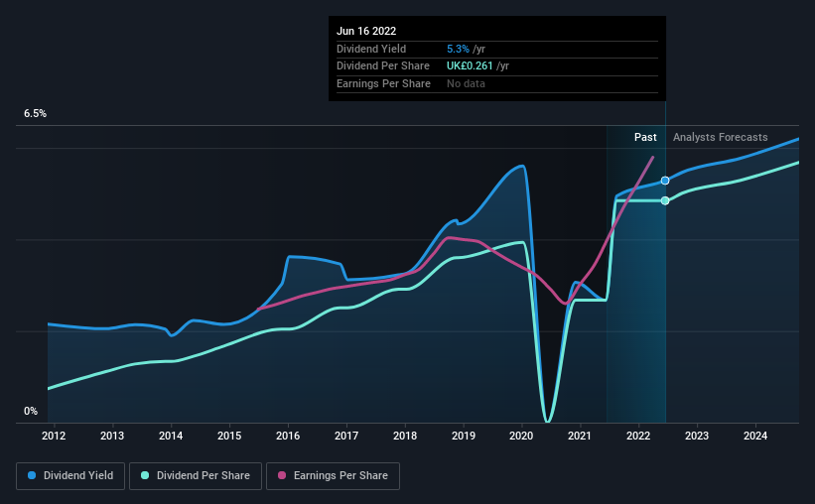
Task: Toggle the Dividend Yield legend button
Action: (70, 476)
